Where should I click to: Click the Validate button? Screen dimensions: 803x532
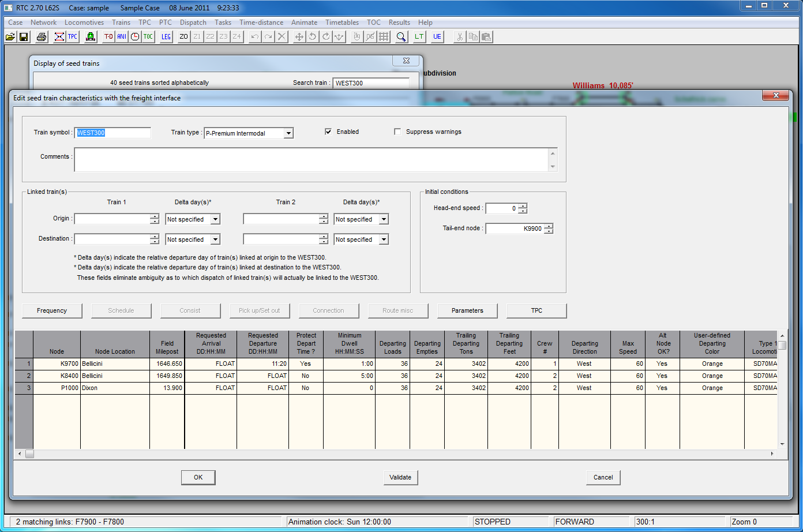click(400, 477)
